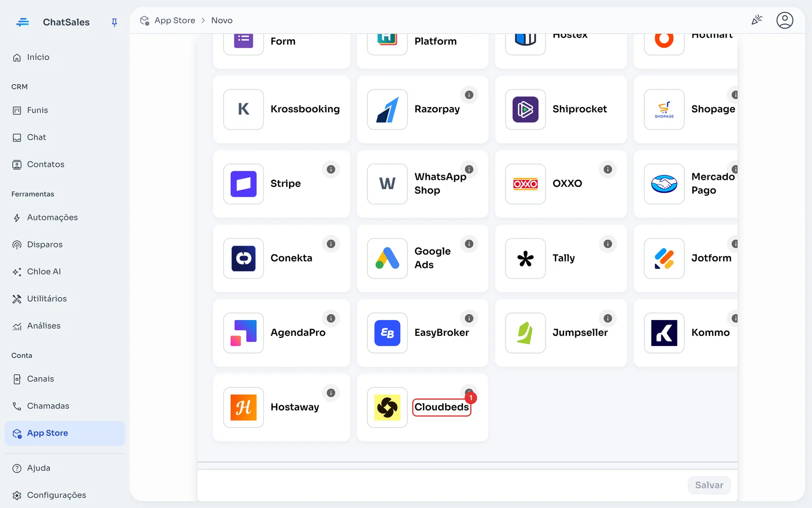The height and width of the screenshot is (508, 812).
Task: Open the user profile avatar
Action: pos(785,20)
